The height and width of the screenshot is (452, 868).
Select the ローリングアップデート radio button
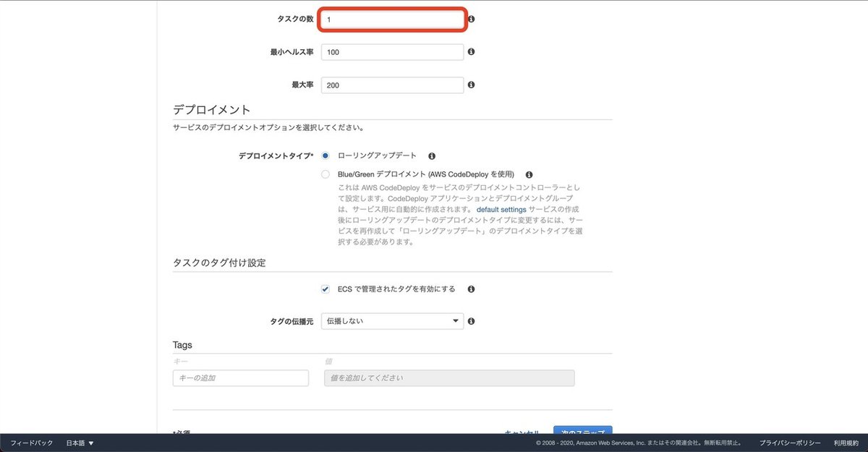pos(325,155)
